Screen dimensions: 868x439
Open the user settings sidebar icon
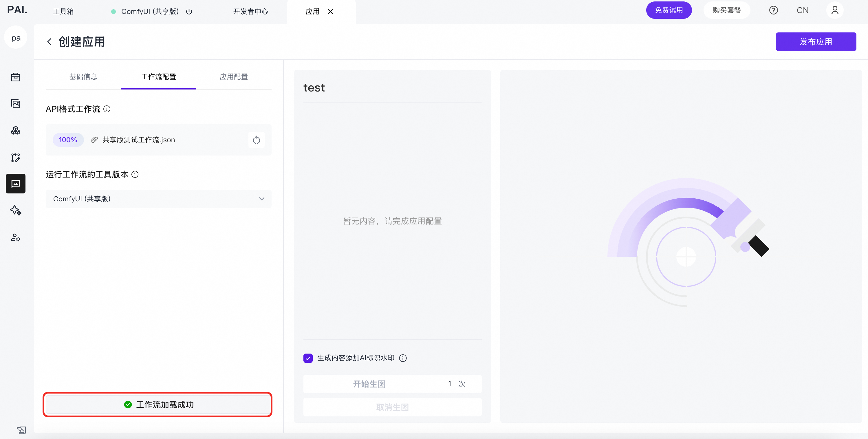[16, 237]
